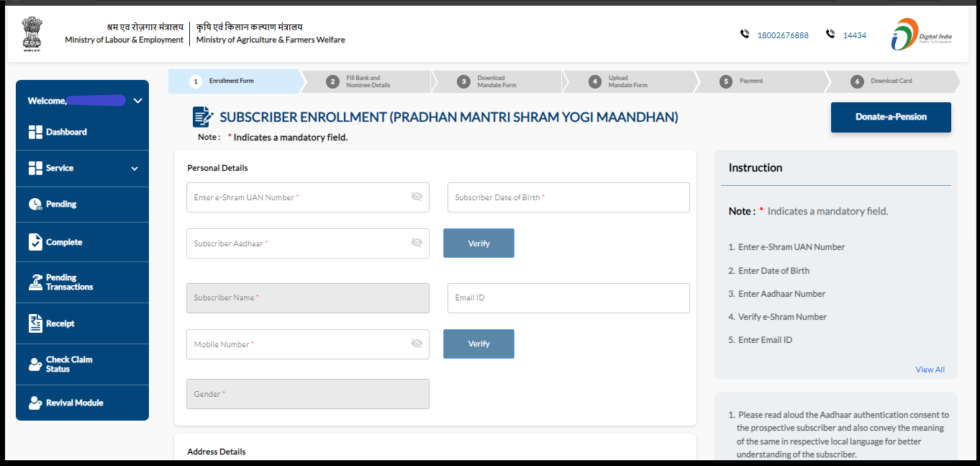Screen dimensions: 980x466
Task: Click the Donate-a-Pension button
Action: (891, 117)
